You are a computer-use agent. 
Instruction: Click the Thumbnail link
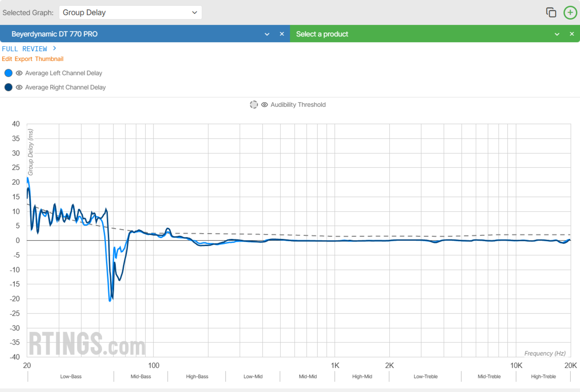(x=49, y=59)
